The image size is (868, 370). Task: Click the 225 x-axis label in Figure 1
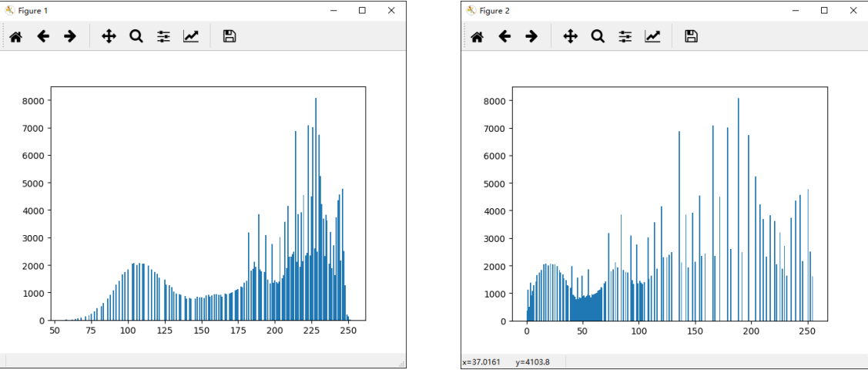312,331
